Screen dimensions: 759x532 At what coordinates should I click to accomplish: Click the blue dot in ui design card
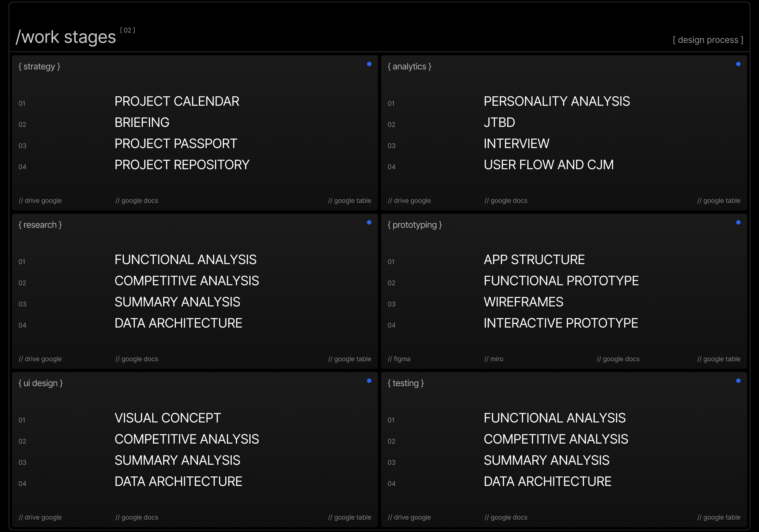pyautogui.click(x=369, y=381)
